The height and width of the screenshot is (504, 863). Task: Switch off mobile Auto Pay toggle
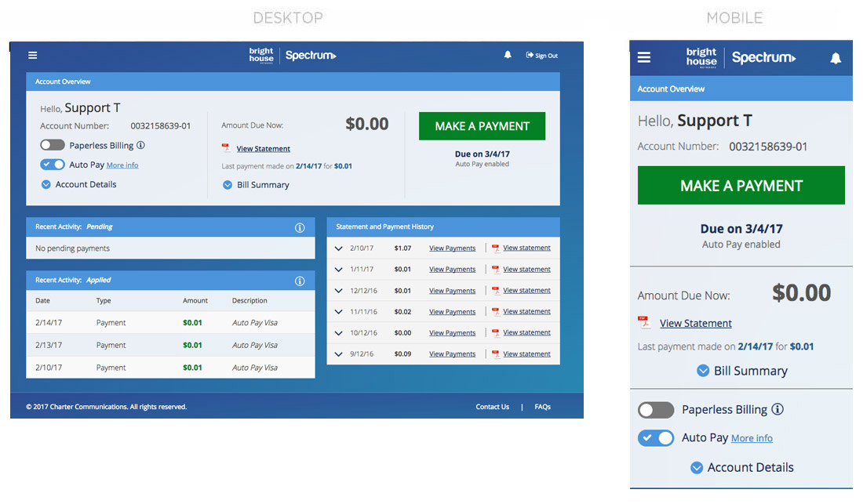(656, 438)
